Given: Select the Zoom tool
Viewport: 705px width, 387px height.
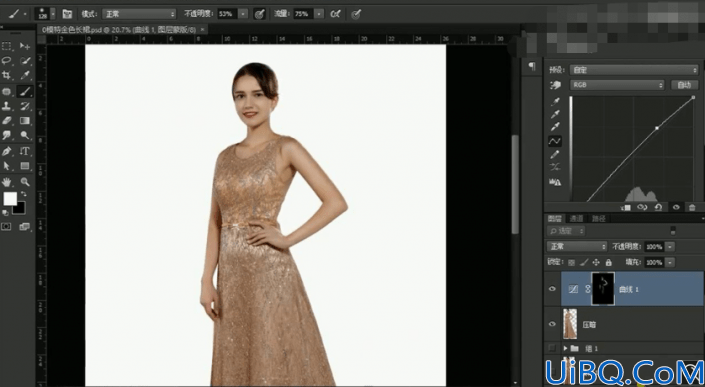Looking at the screenshot, I should (x=25, y=182).
